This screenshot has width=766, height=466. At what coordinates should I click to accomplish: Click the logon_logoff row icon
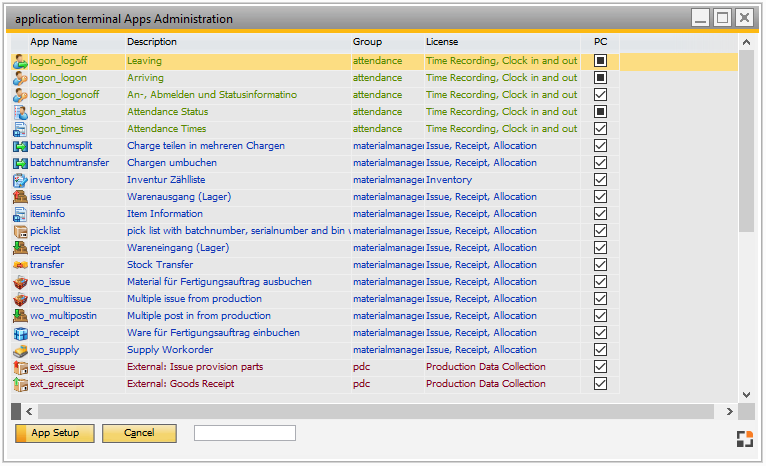20,61
